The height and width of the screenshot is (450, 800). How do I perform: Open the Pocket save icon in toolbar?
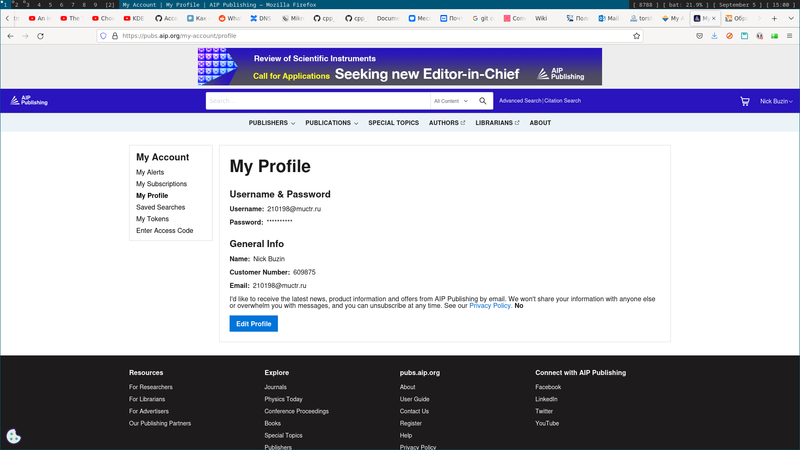tap(699, 36)
